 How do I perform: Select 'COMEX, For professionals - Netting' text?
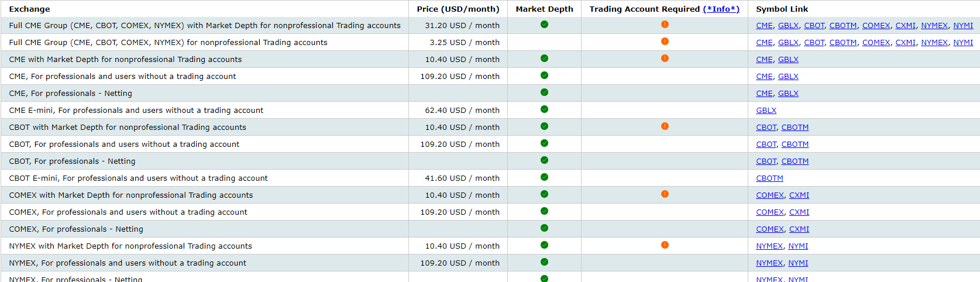click(x=76, y=229)
